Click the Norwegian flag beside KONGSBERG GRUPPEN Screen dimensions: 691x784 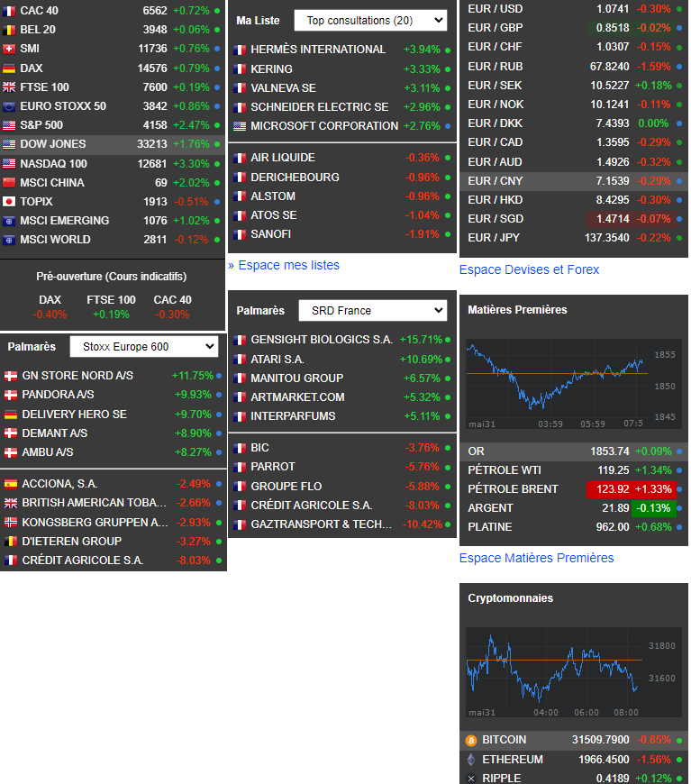click(x=11, y=523)
